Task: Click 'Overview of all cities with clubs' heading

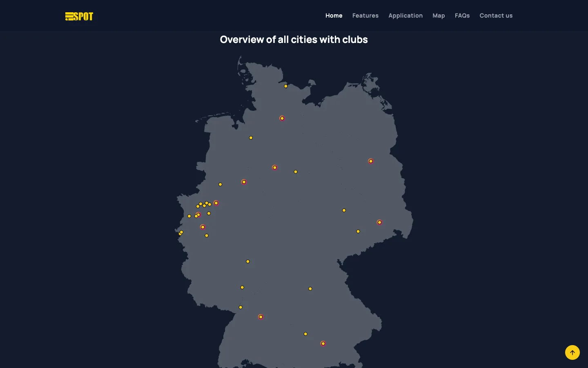Action: pos(294,40)
